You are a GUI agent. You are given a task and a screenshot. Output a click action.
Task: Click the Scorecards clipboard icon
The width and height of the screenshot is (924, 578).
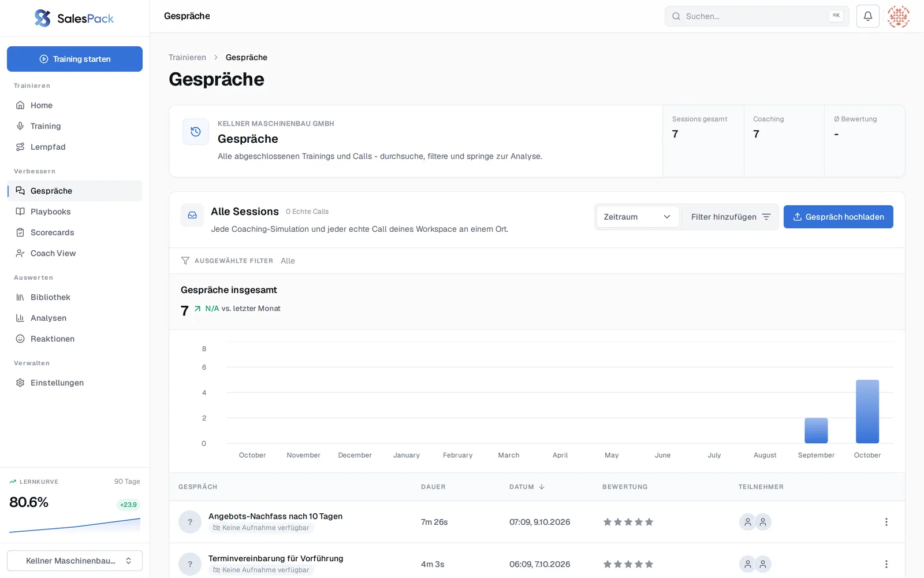[x=20, y=232]
